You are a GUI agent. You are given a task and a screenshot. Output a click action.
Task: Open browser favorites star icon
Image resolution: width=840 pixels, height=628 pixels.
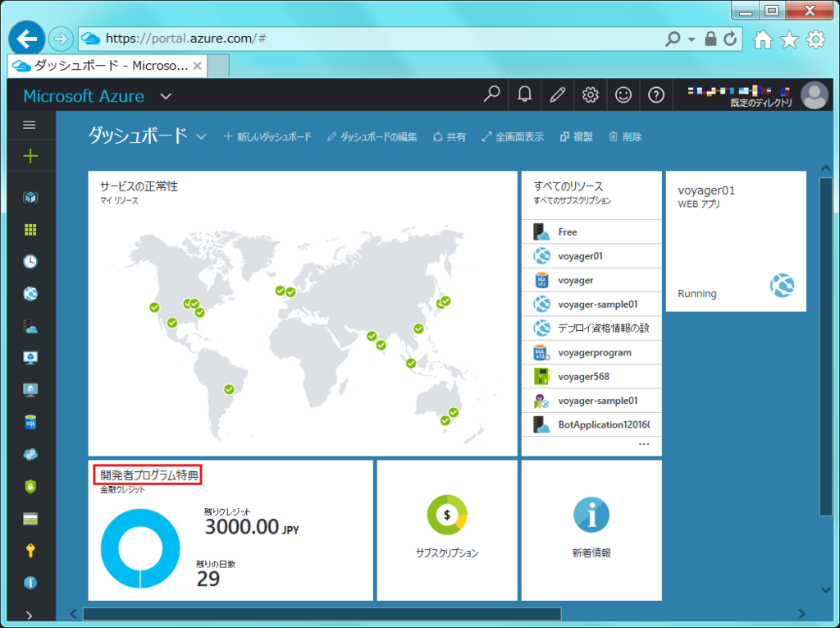(789, 39)
